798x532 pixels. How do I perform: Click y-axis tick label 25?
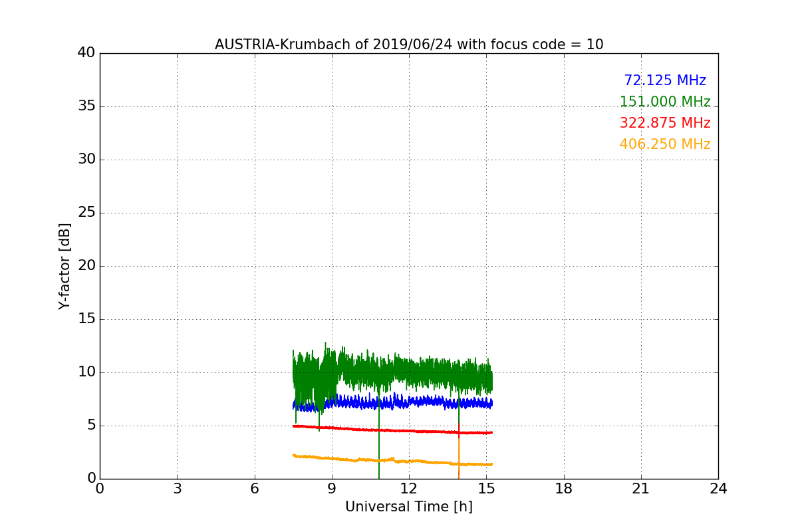click(86, 213)
